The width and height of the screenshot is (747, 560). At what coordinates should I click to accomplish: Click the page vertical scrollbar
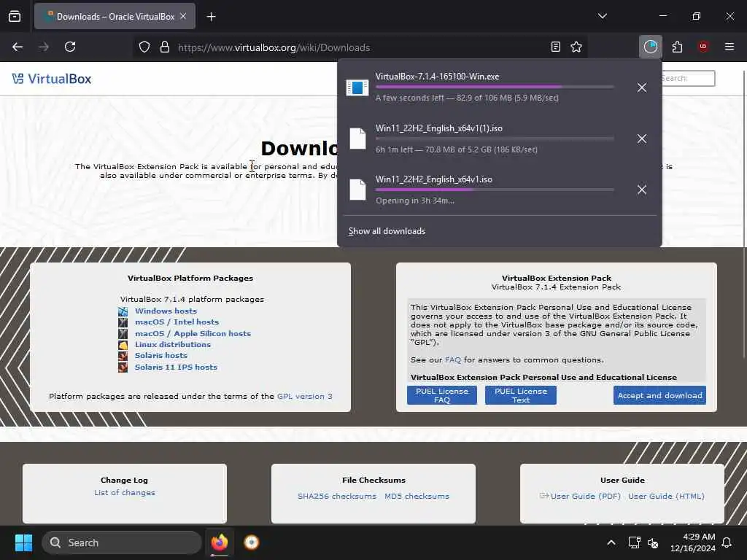(743, 214)
